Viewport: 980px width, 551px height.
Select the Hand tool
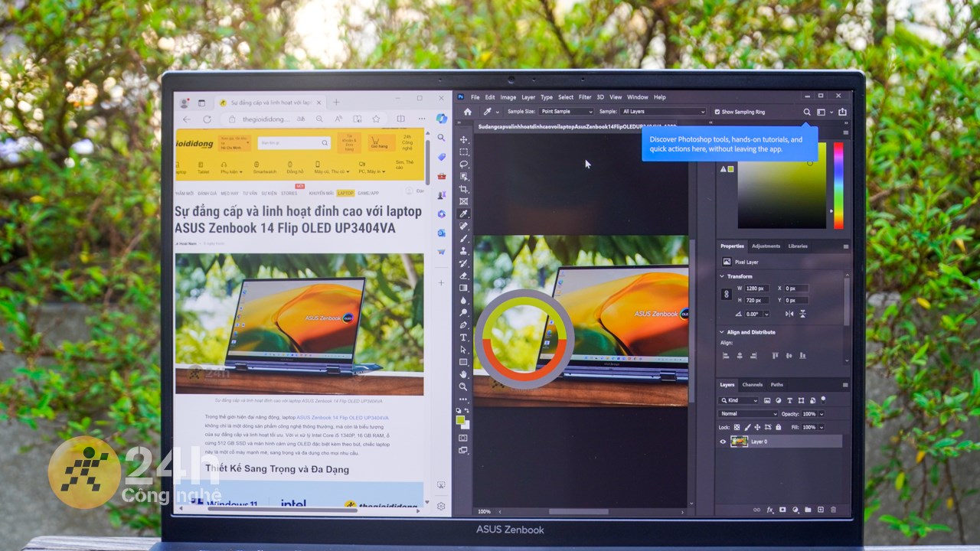pyautogui.click(x=463, y=374)
